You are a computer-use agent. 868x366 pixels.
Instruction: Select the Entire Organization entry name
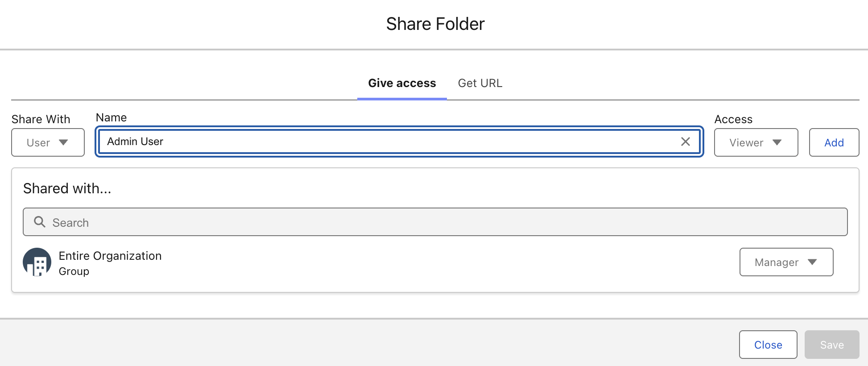pyautogui.click(x=110, y=256)
